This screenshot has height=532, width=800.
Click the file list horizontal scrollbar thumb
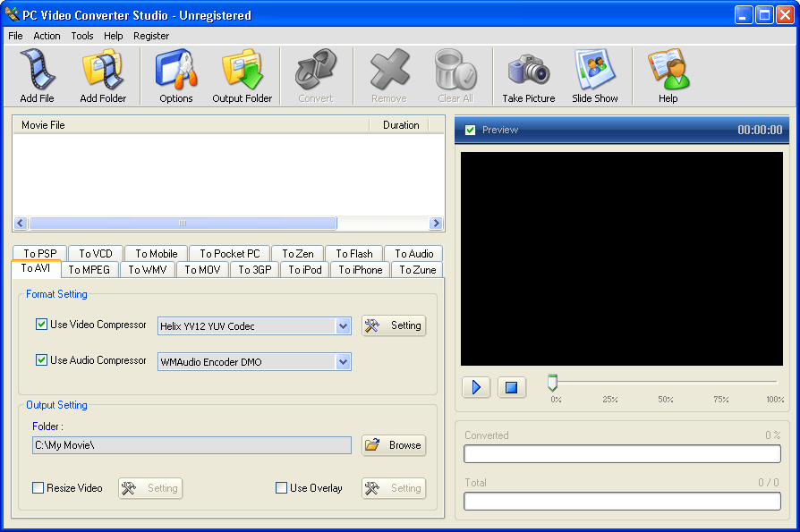tap(183, 223)
